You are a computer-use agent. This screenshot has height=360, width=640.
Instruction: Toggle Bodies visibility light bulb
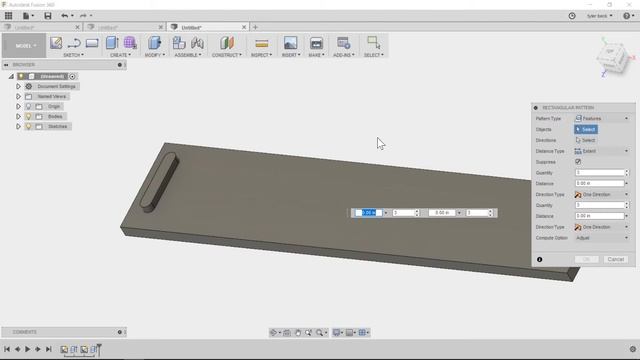point(29,116)
